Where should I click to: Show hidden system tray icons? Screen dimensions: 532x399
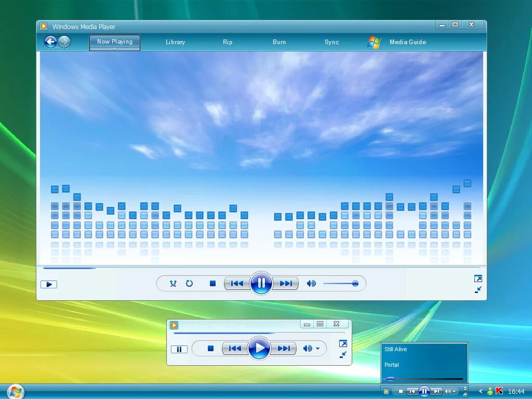click(x=481, y=391)
